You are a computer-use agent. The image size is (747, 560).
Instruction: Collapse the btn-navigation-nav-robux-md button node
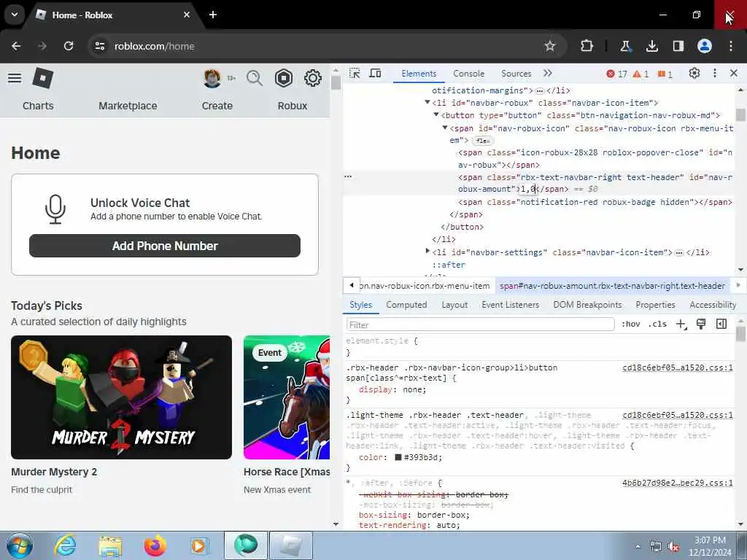[x=436, y=114]
